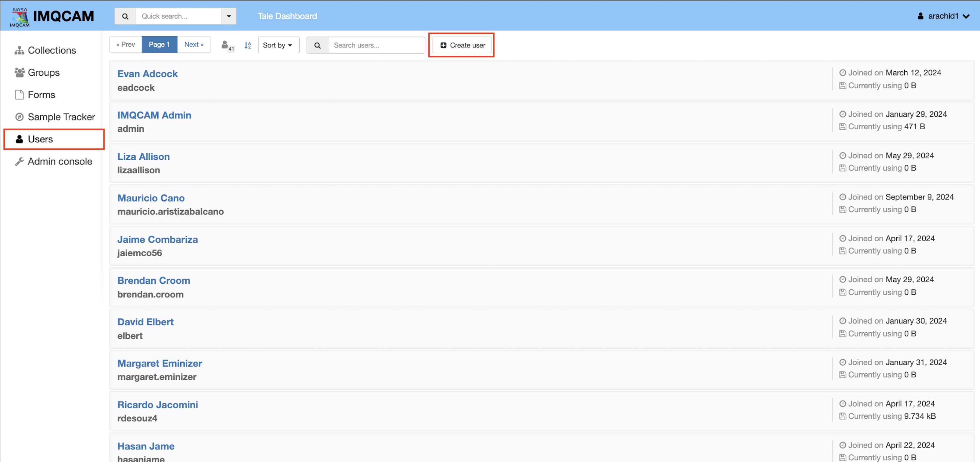Click the user count icon showing 41
Viewport: 980px width, 462px height.
point(227,45)
